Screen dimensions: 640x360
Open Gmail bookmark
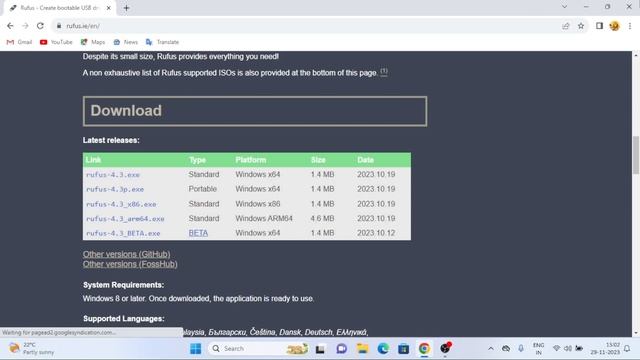(19, 42)
